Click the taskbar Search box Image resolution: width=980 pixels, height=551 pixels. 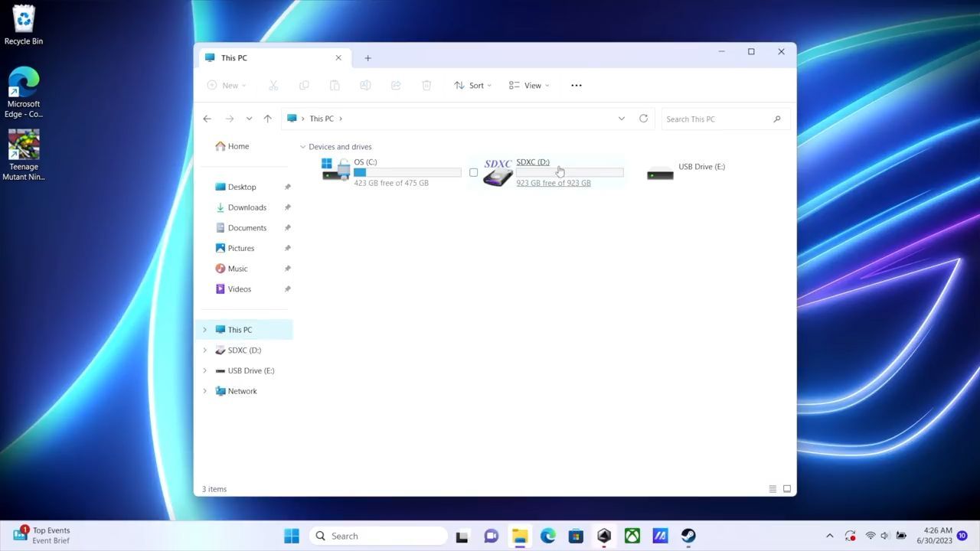378,536
